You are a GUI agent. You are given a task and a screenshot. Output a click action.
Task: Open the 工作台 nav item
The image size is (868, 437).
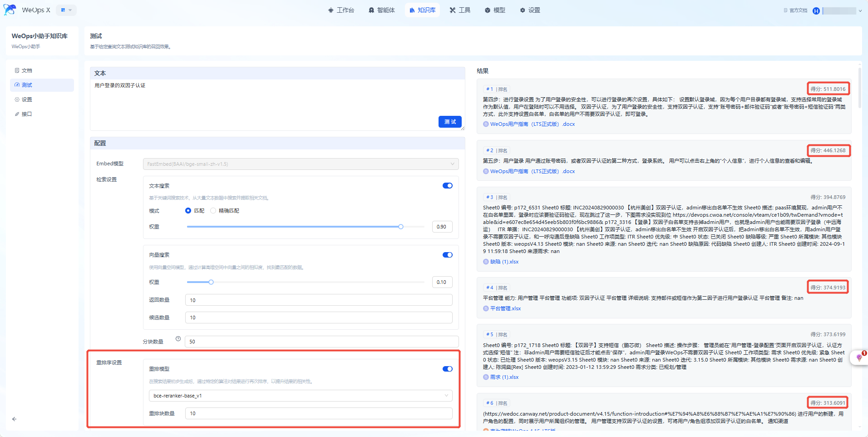[x=341, y=10]
